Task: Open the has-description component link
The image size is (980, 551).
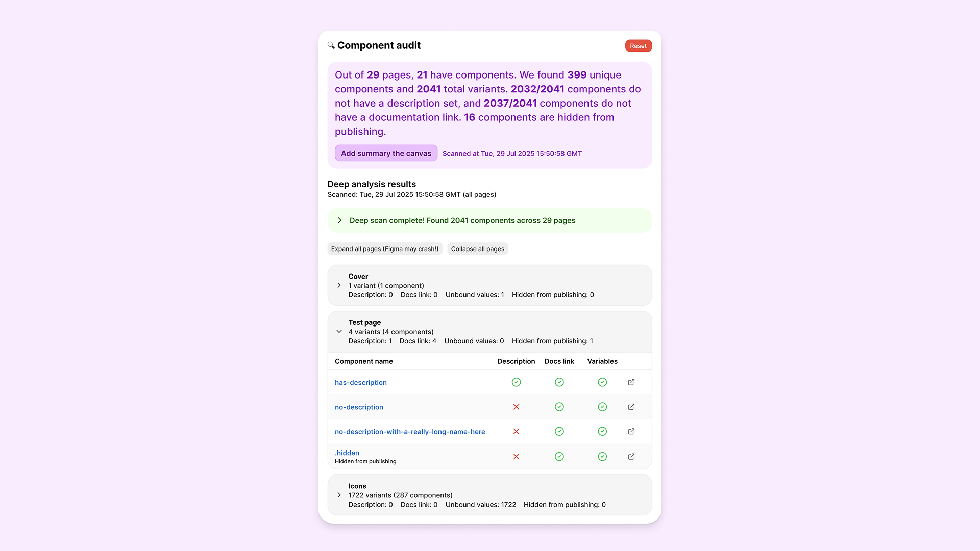Action: coord(361,382)
